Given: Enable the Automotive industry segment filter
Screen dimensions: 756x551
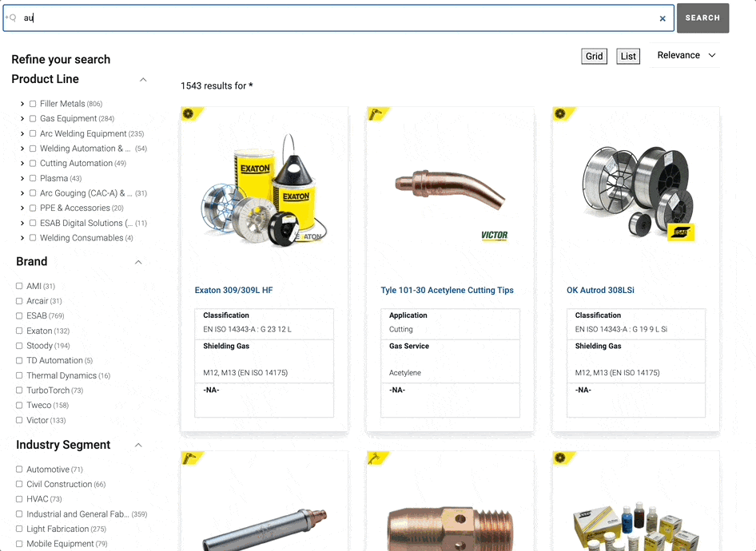Looking at the screenshot, I should (x=19, y=470).
